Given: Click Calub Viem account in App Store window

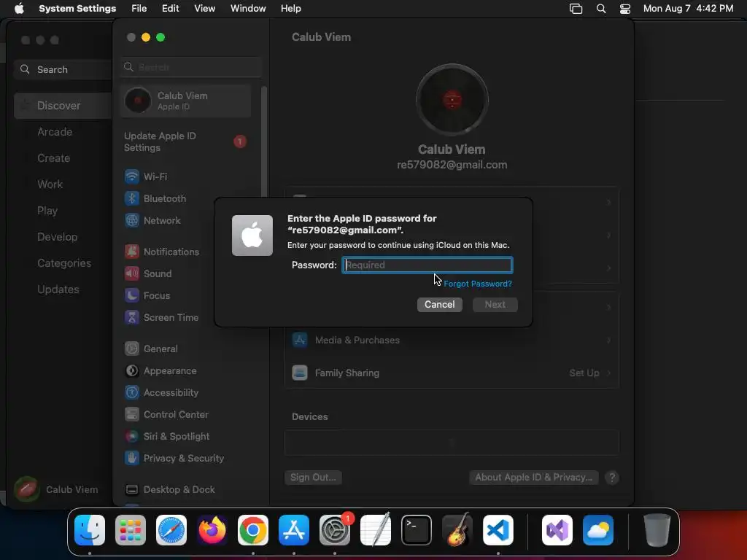Looking at the screenshot, I should (x=56, y=489).
